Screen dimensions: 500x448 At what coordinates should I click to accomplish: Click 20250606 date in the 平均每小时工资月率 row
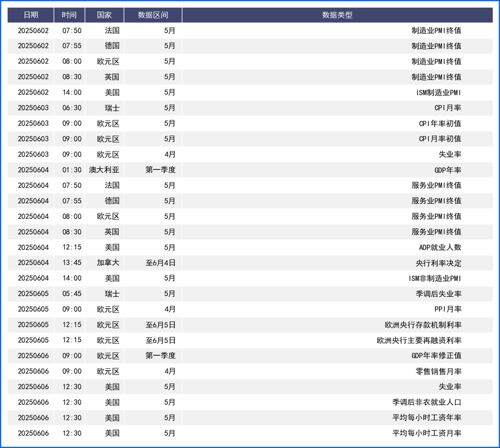[33, 433]
